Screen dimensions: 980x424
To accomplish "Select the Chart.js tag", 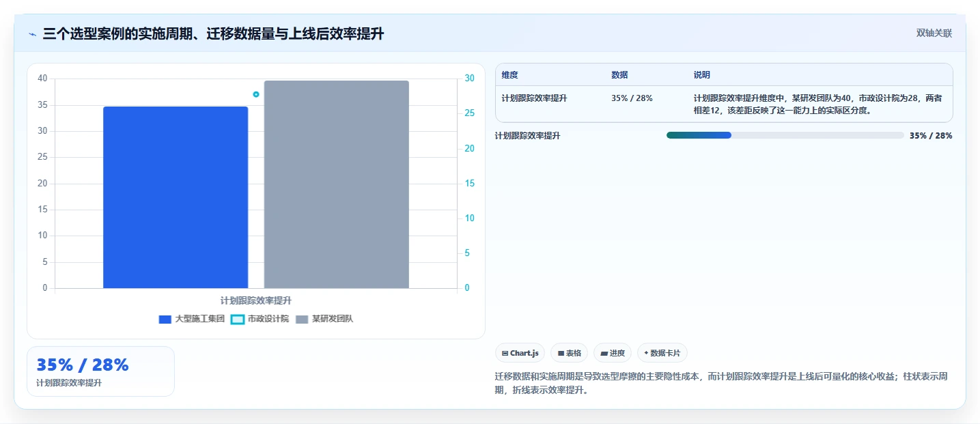I will pyautogui.click(x=520, y=353).
